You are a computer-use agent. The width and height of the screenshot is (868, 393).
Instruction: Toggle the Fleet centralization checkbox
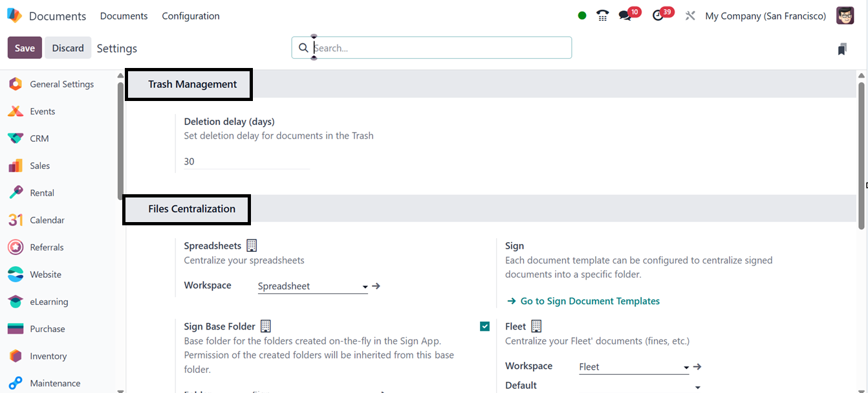pyautogui.click(x=485, y=326)
